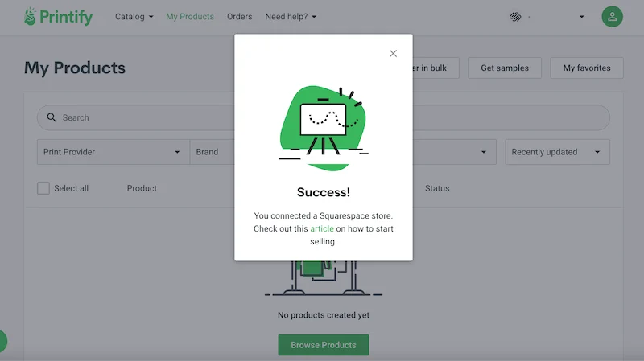Click the Squarespace store icon

(515, 17)
